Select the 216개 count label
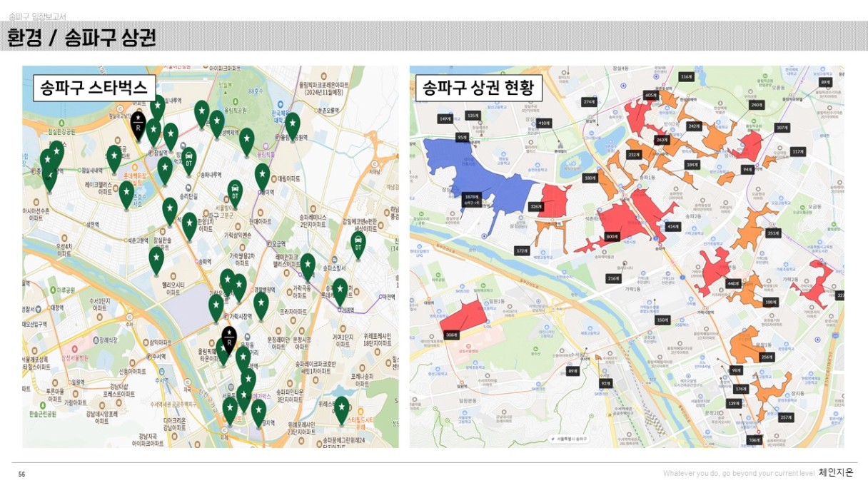This screenshot has width=868, height=488. click(613, 278)
